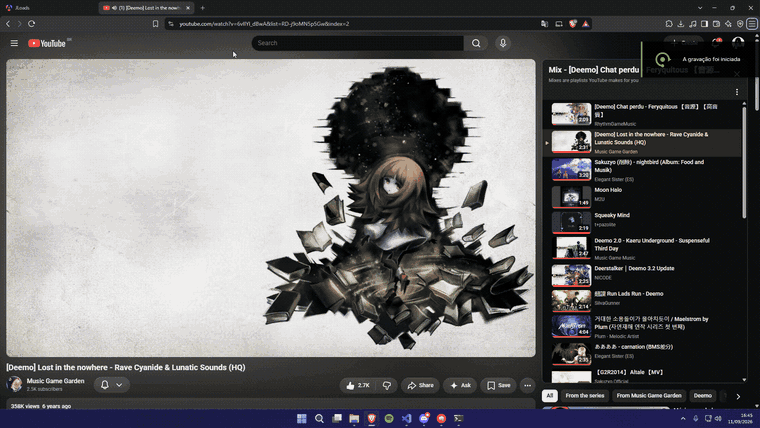
Task: Start voice search with microphone icon
Action: point(503,43)
